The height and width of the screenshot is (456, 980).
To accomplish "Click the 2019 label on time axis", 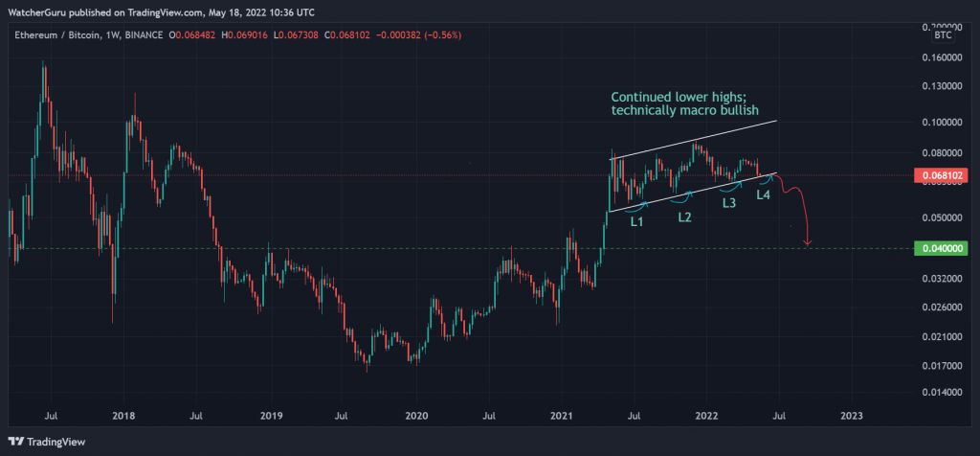I will [271, 416].
